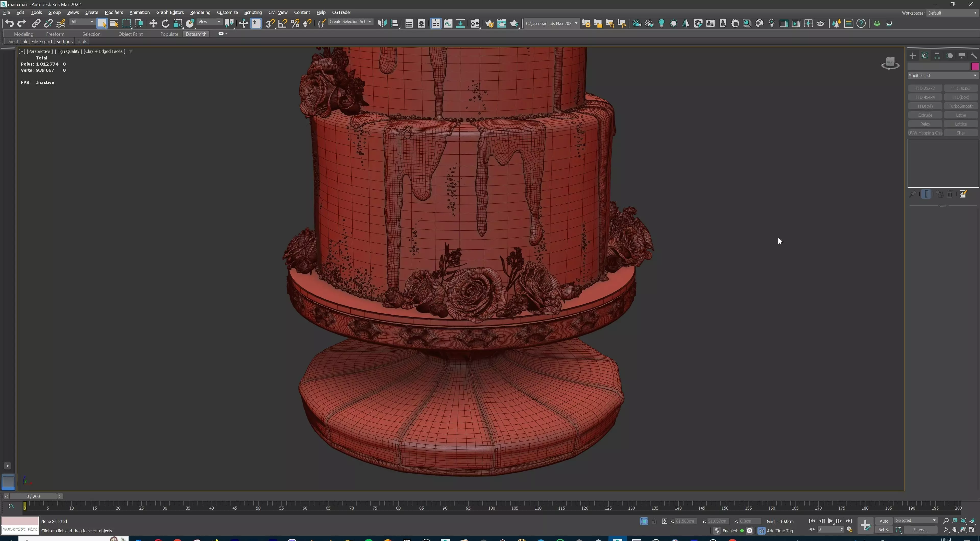Open the Rendering menu

(x=200, y=13)
